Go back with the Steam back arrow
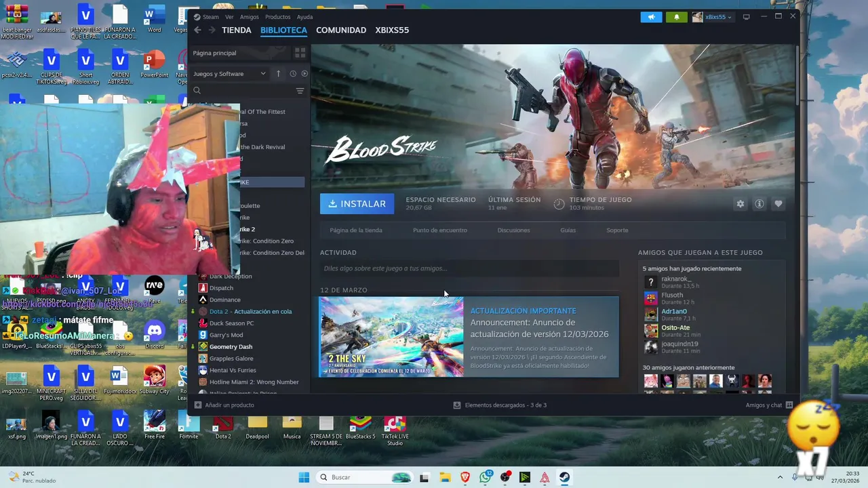868x488 pixels. coord(197,30)
